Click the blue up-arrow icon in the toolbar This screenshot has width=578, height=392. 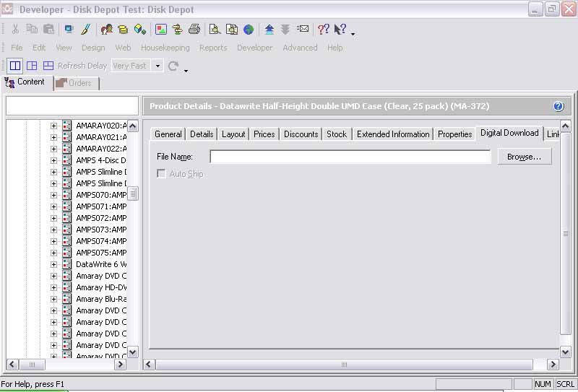269,30
